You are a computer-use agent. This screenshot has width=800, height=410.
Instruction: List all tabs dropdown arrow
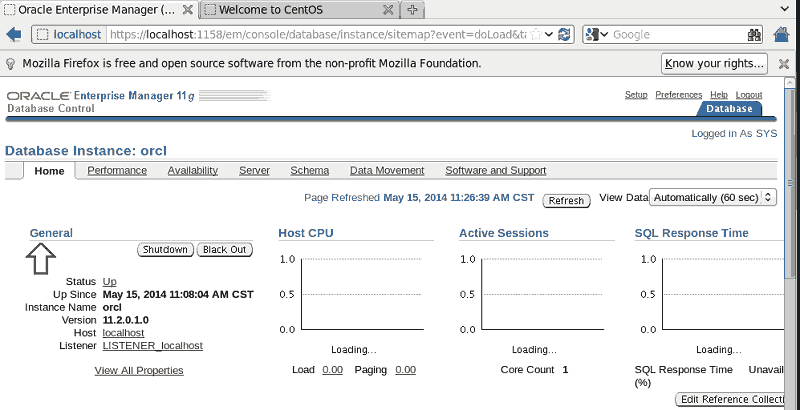785,9
